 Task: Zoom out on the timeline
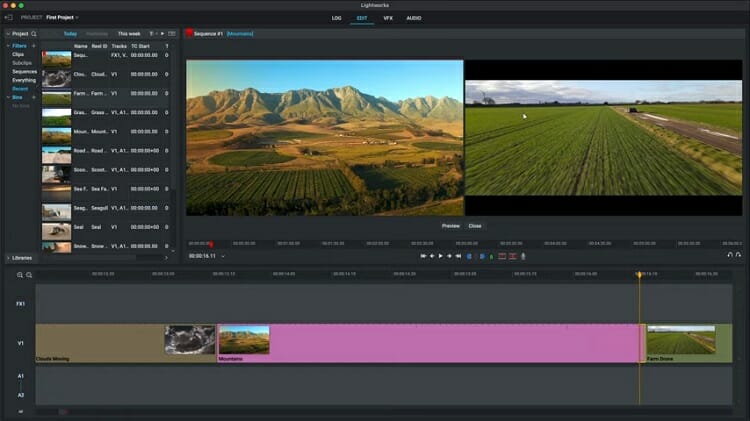pos(29,275)
